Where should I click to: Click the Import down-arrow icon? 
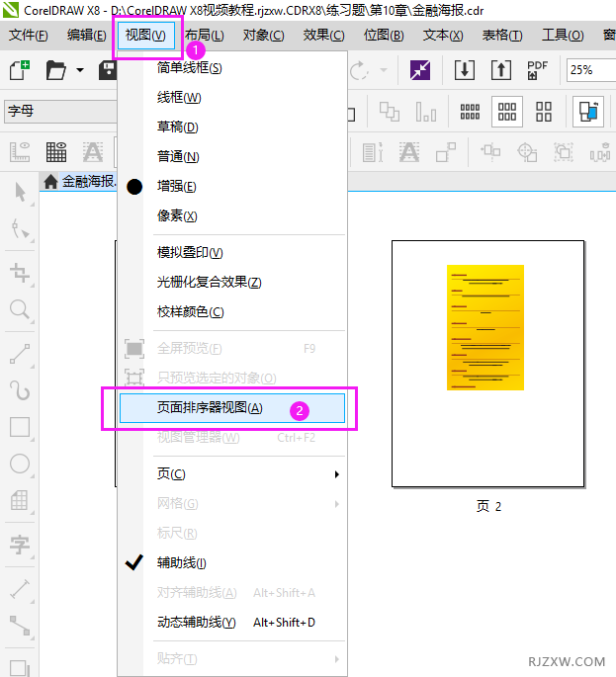[x=465, y=70]
